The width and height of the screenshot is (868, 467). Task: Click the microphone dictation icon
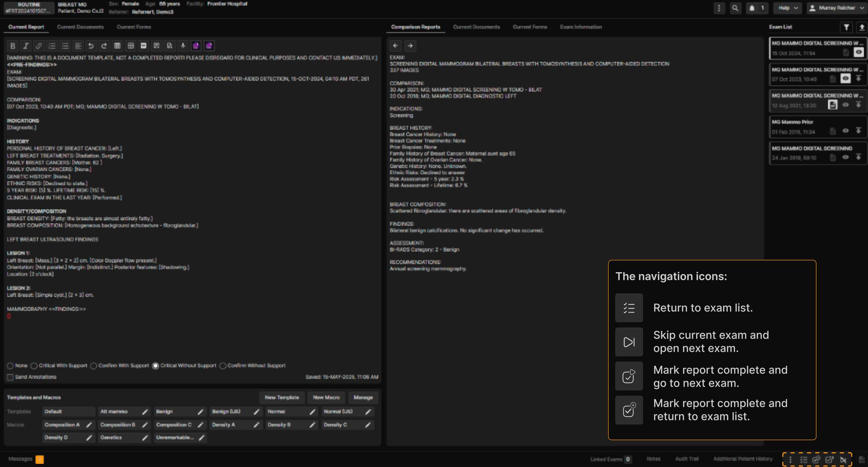[183, 46]
